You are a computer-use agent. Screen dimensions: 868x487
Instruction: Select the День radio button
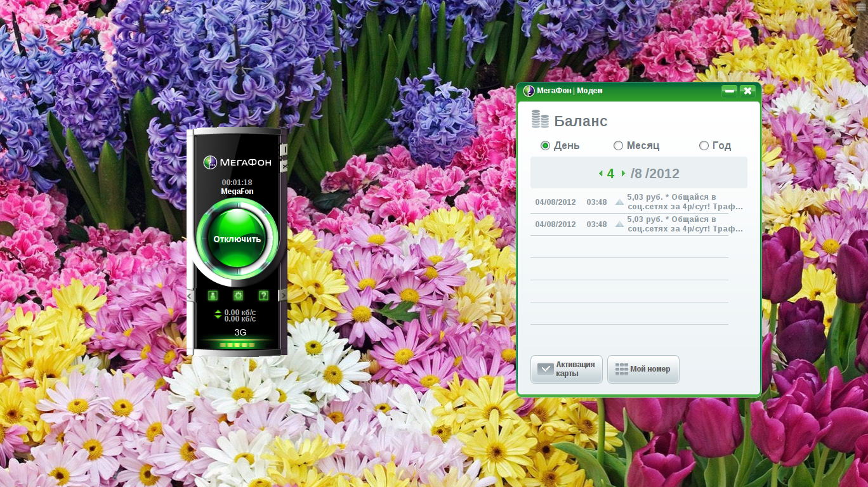coord(545,146)
